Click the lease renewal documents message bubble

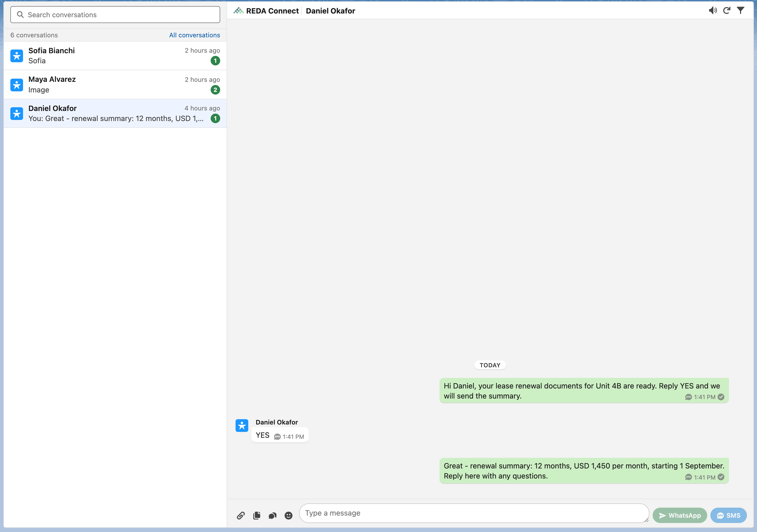tap(584, 391)
